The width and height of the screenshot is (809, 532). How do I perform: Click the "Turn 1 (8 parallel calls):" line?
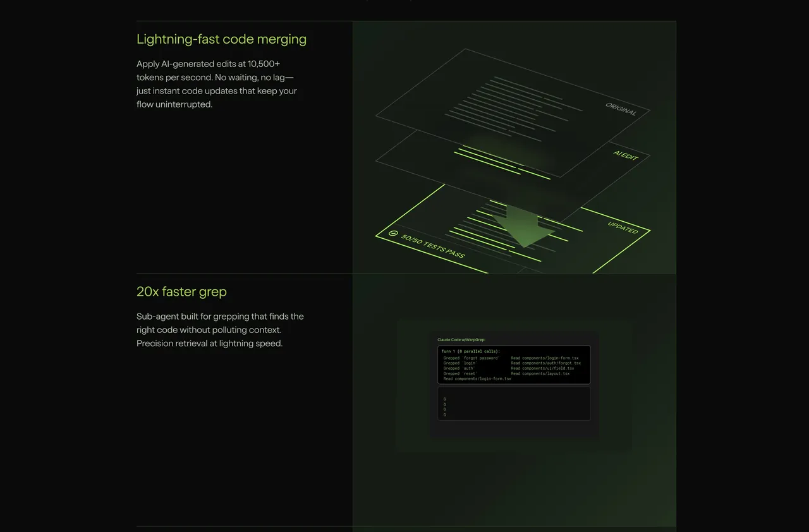click(x=471, y=351)
